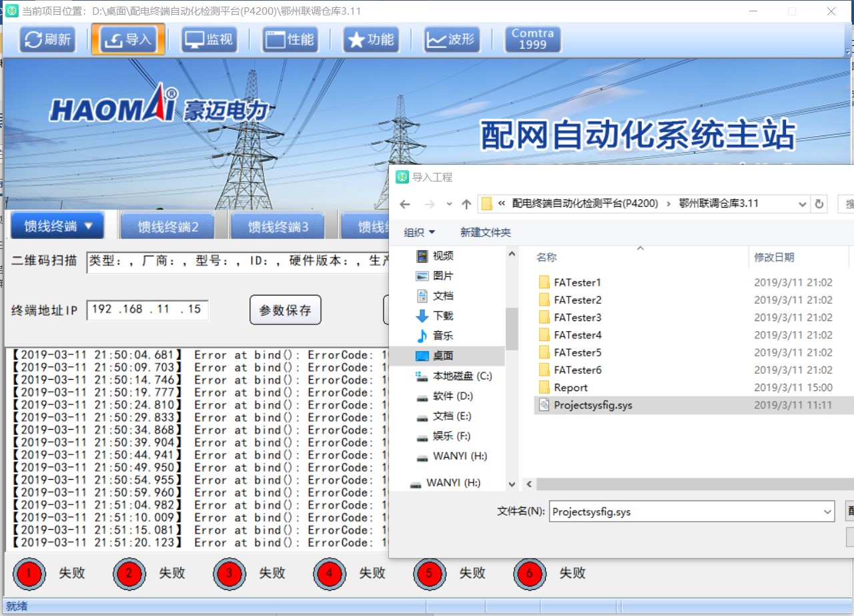Click red status indicator number 6
854x616 pixels.
pos(530,573)
